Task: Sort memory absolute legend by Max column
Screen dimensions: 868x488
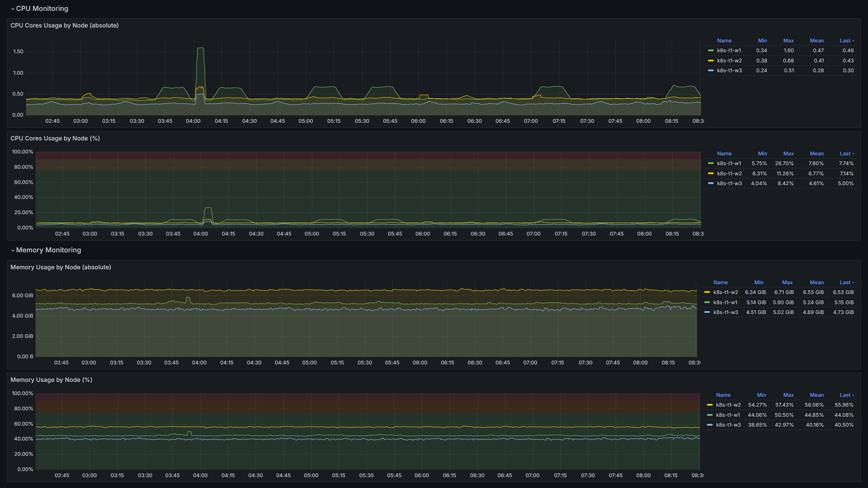Action: (x=787, y=282)
